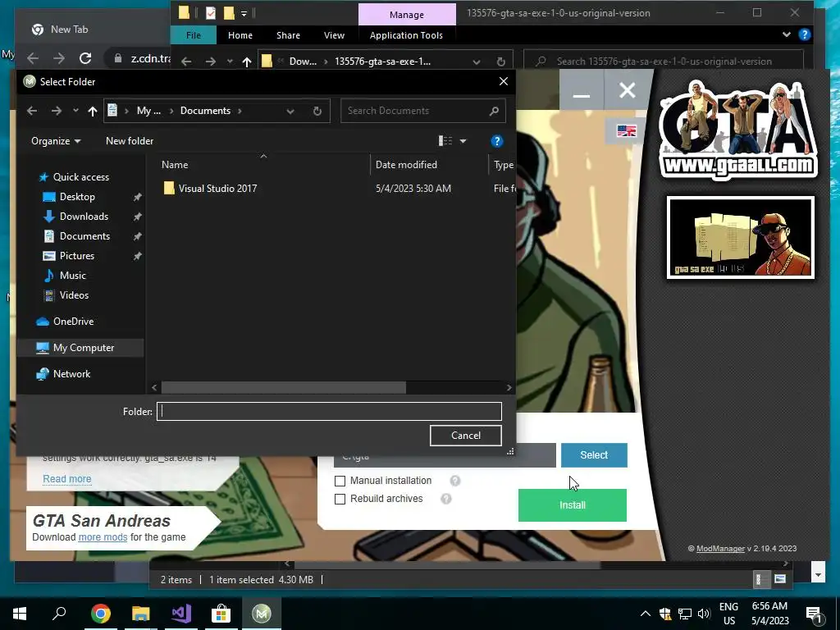Open File tab in Explorer window

[x=194, y=35]
